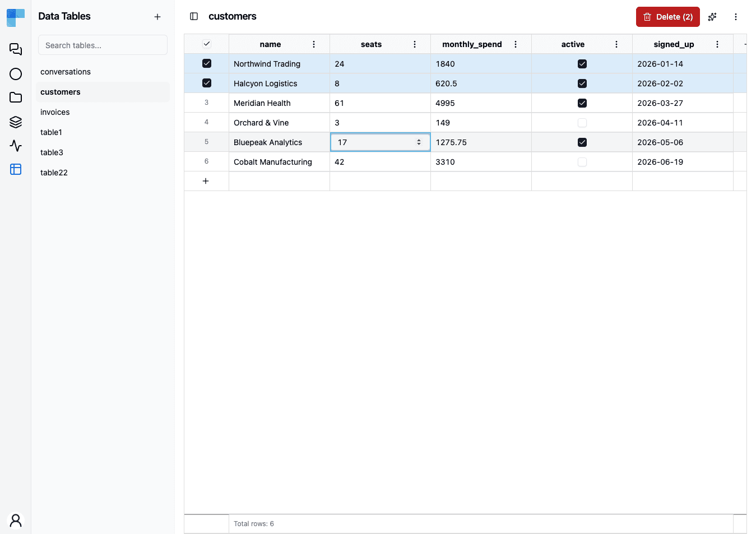
Task: Check active for Cobalt Manufacturing
Action: [x=582, y=162]
